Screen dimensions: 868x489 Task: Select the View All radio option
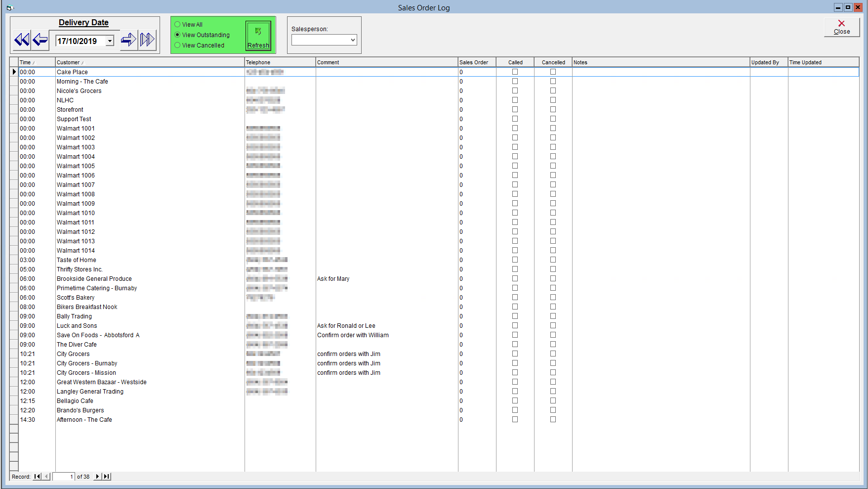177,24
